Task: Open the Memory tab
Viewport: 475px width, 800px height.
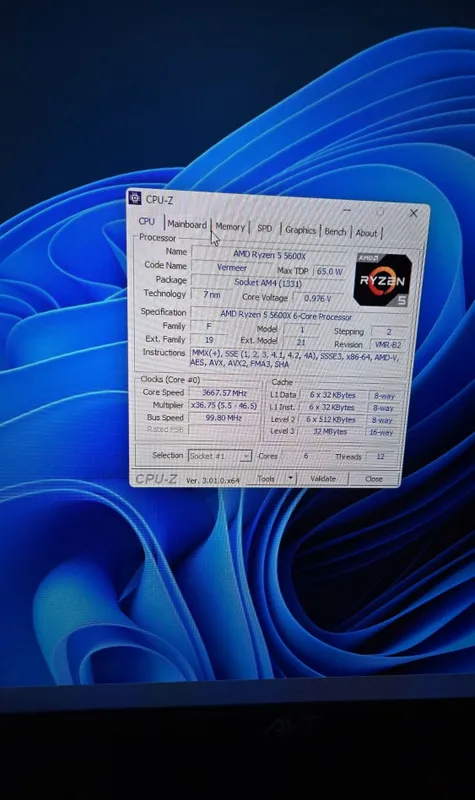Action: pyautogui.click(x=230, y=227)
